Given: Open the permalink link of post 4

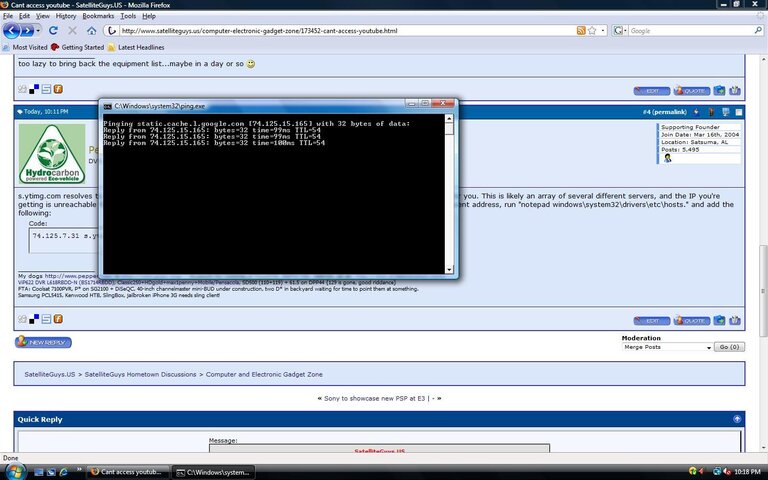Looking at the screenshot, I should [x=670, y=112].
